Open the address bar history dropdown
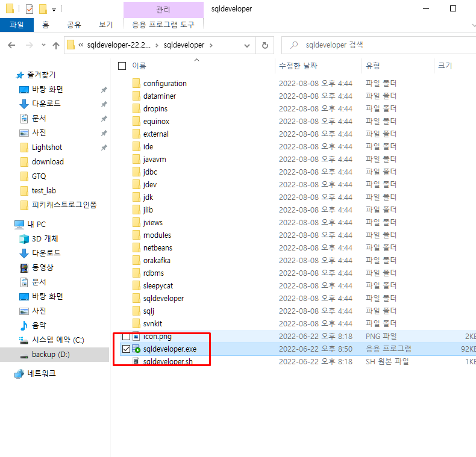This screenshot has width=476, height=457. click(247, 46)
